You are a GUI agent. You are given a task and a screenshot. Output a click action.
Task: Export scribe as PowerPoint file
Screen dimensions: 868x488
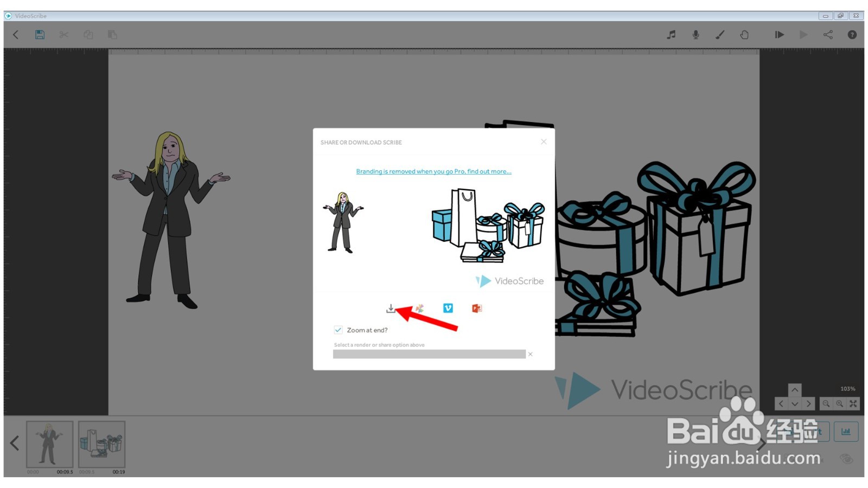pyautogui.click(x=477, y=308)
